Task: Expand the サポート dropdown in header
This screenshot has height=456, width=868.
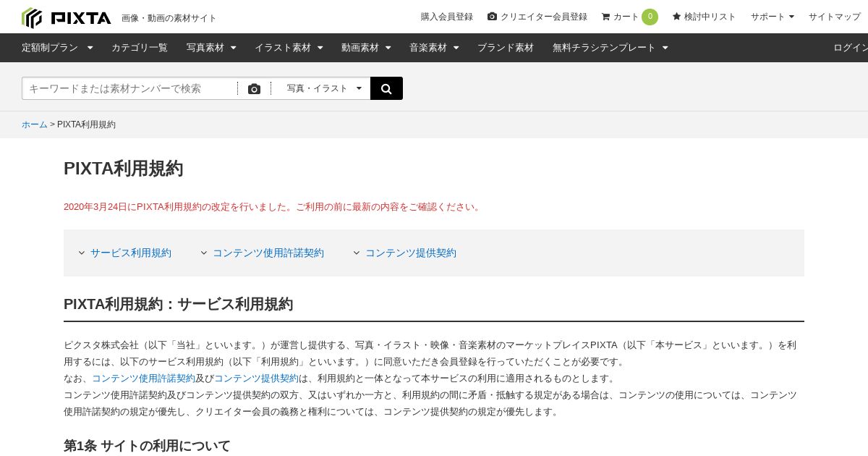Action: click(772, 17)
